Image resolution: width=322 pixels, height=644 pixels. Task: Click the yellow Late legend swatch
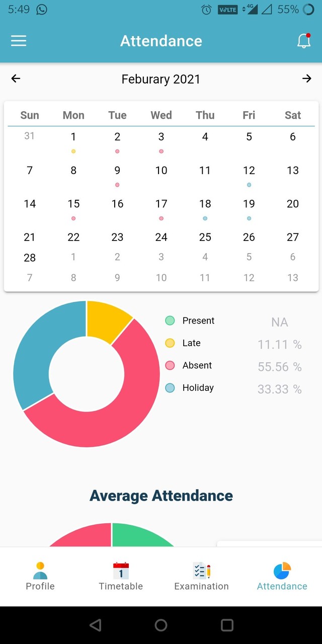[170, 343]
